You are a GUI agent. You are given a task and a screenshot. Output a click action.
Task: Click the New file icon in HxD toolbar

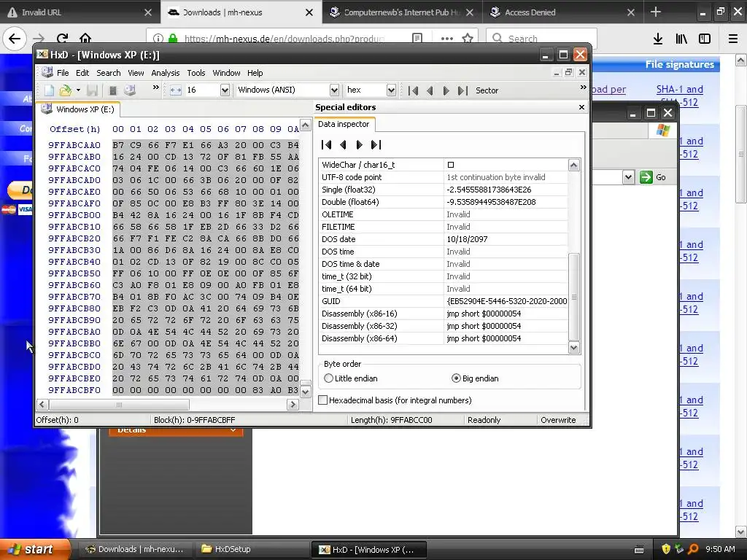point(49,90)
